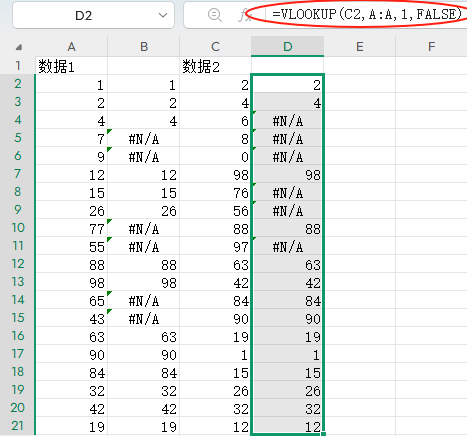Click cell B5 showing #N/A
467x436 pixels.
coord(144,138)
